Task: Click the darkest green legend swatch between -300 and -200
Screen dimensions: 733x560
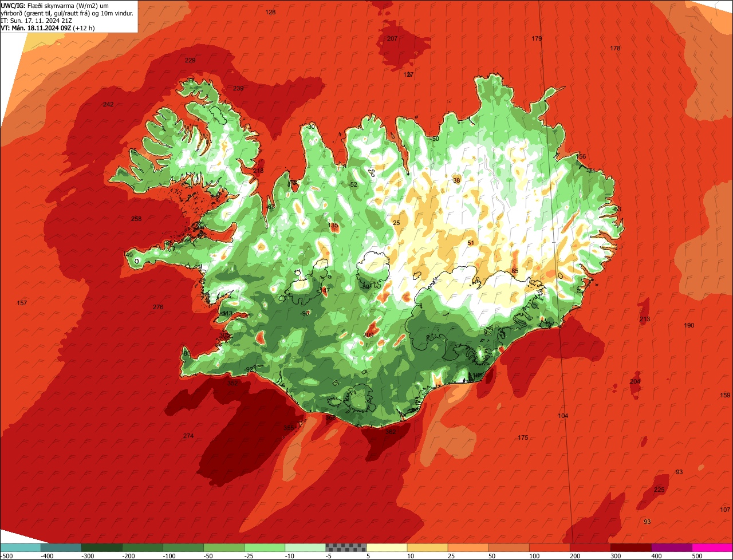Action: 101,547
